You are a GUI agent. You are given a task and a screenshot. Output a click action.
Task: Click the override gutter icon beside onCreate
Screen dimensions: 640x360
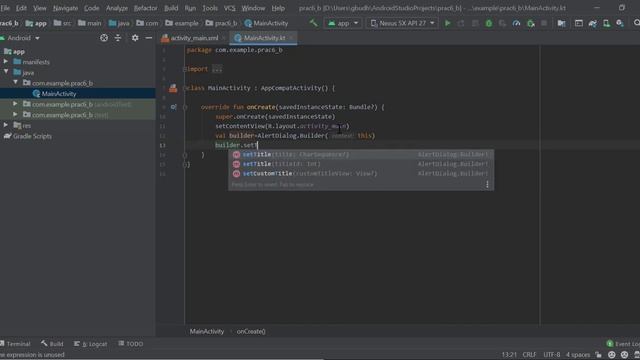(173, 107)
